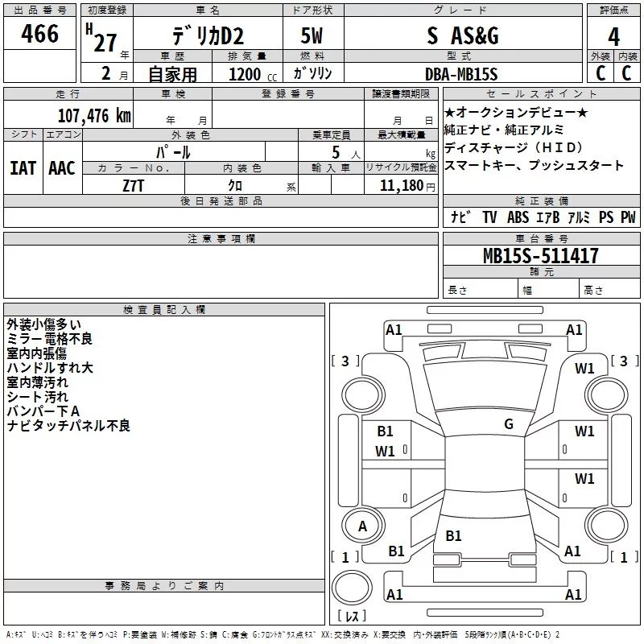This screenshot has width=644, height=644.
Task: Click the PS equipment item
Action: coord(606,217)
